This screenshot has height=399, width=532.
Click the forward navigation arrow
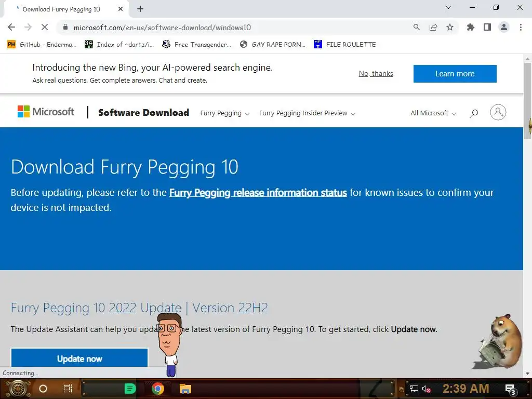28,28
